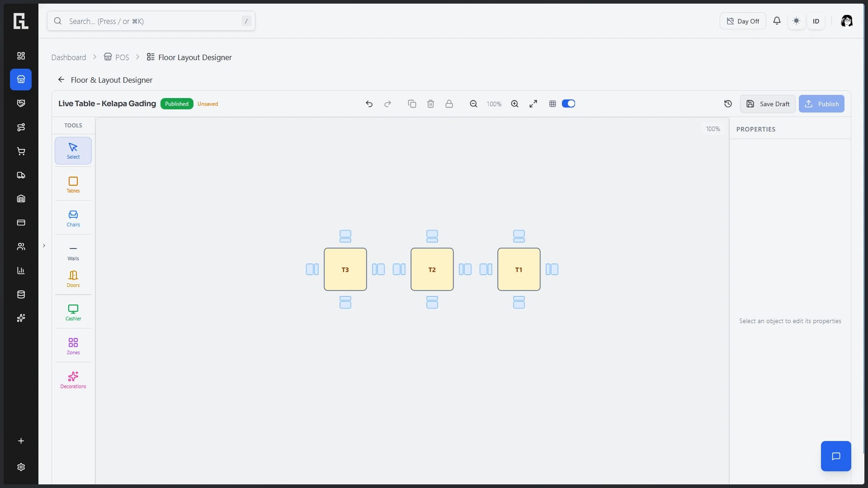Select table T2 on canvas
The width and height of the screenshot is (868, 488).
click(x=432, y=269)
